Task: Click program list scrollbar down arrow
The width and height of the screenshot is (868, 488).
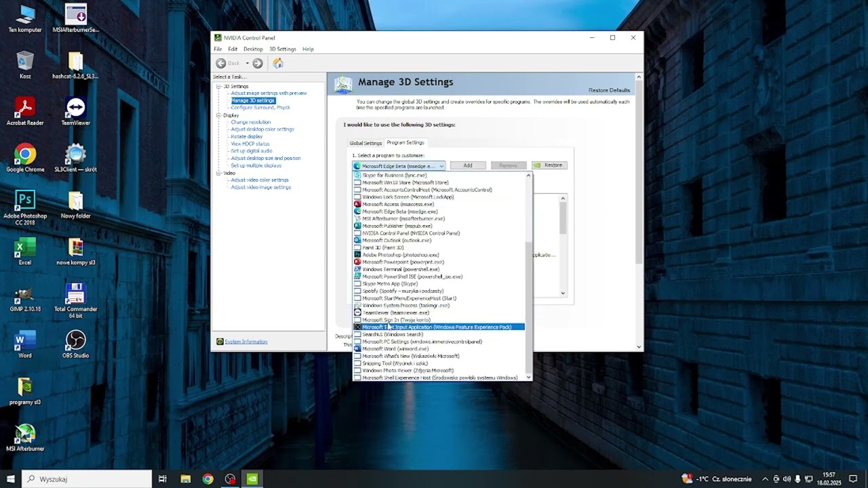Action: (529, 377)
